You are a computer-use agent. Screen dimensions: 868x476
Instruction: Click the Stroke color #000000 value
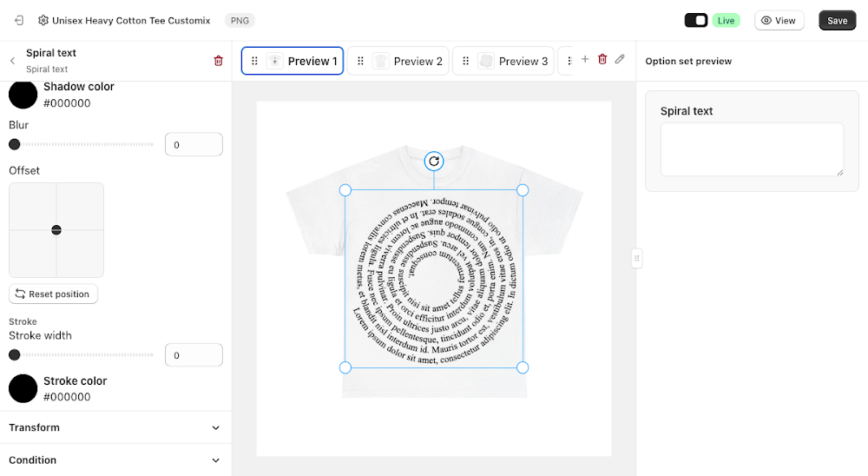(x=67, y=397)
